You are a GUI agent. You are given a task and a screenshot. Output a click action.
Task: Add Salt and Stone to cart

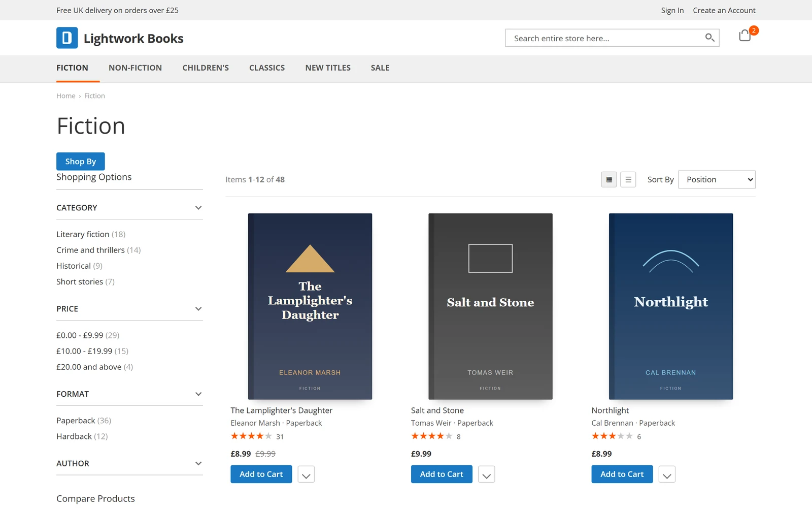[x=442, y=474]
